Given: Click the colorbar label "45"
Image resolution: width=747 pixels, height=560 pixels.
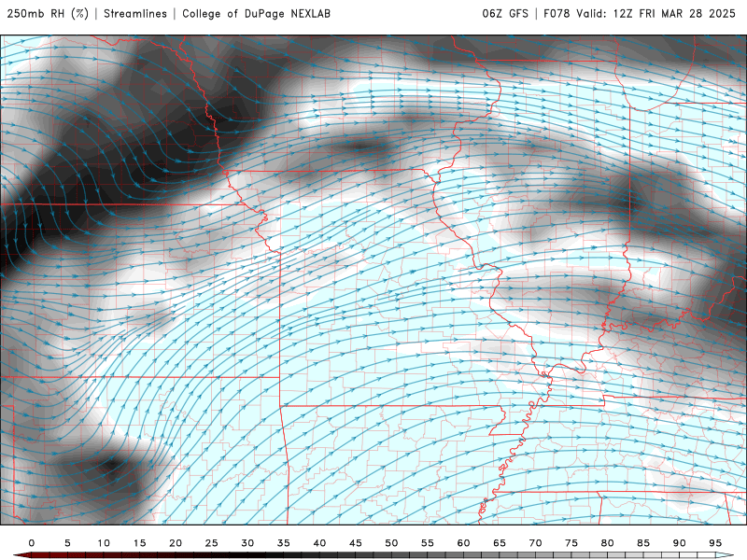Looking at the screenshot, I should pyautogui.click(x=356, y=543).
